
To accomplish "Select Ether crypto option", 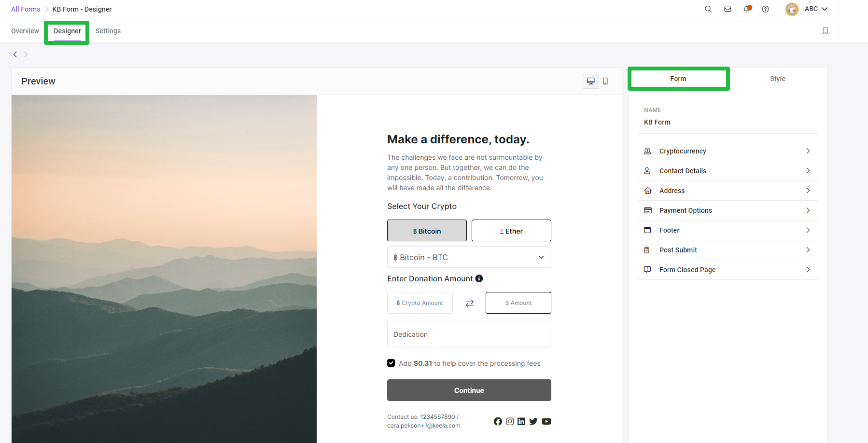I will [511, 231].
